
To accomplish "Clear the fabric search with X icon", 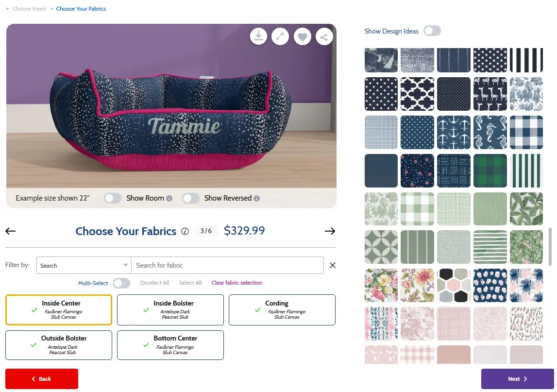I will click(333, 265).
